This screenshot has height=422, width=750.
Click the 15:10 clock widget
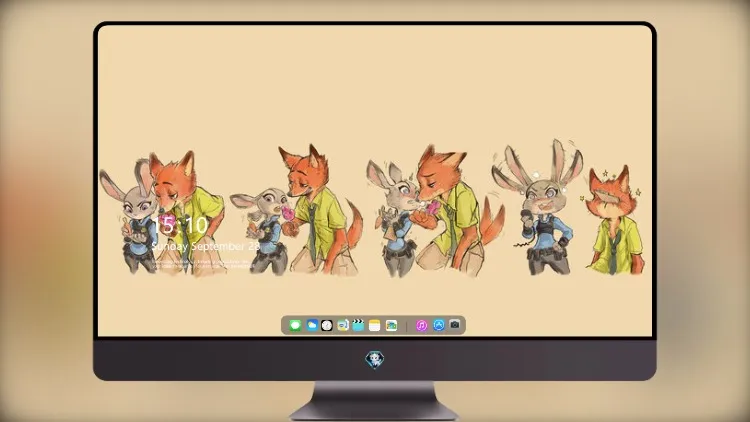(x=179, y=225)
